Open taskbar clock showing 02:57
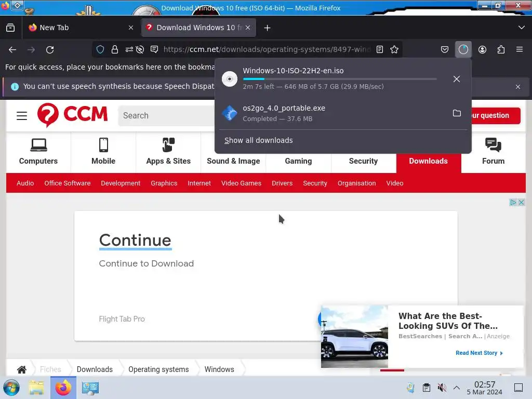 [x=484, y=388]
